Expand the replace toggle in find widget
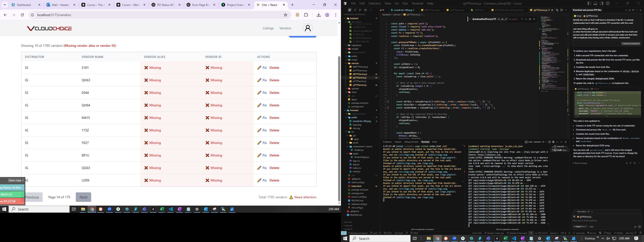Image resolution: width=644 pixels, height=242 pixels. click(x=470, y=19)
